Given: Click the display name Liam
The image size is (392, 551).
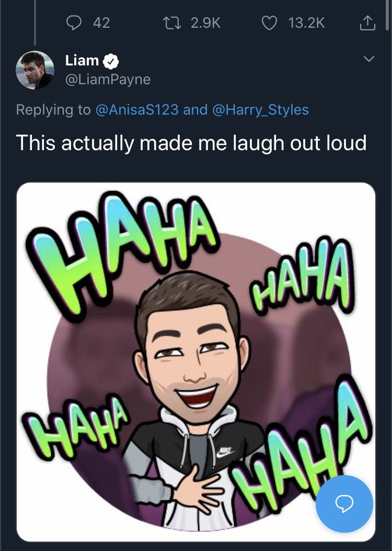Looking at the screenshot, I should (x=82, y=61).
